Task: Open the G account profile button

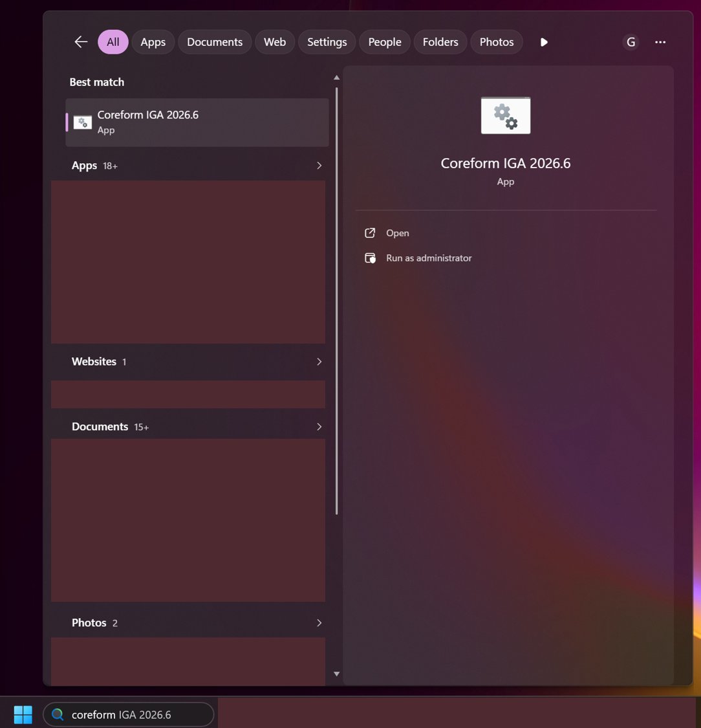Action: click(631, 42)
